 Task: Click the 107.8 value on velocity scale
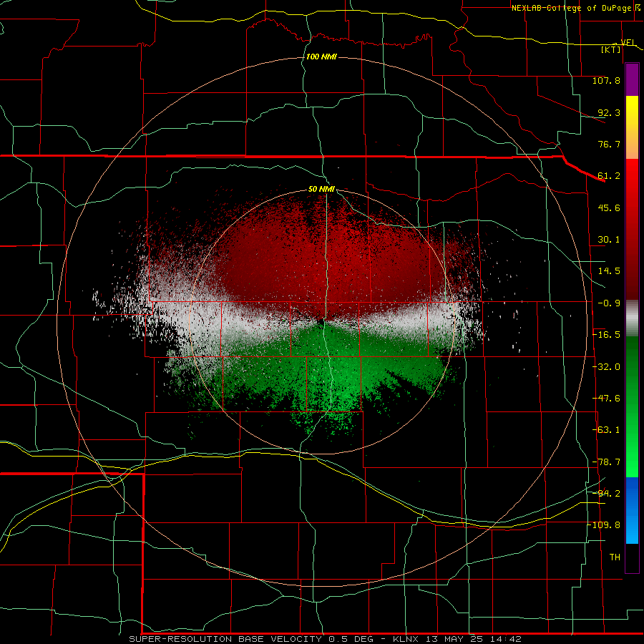(606, 80)
